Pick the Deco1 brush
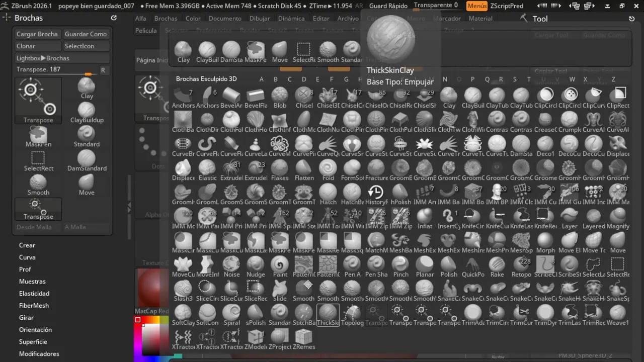Viewport: 644px width, 362px height. click(x=545, y=145)
